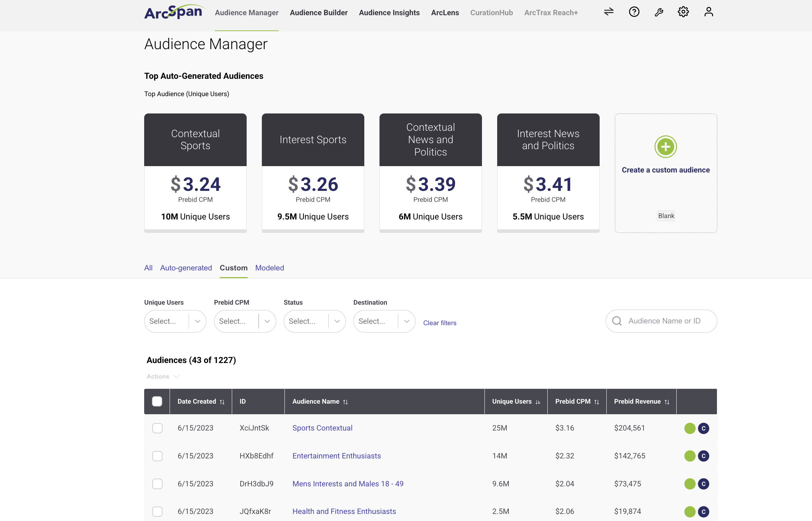
Task: Click the Clear filters link
Action: 440,323
